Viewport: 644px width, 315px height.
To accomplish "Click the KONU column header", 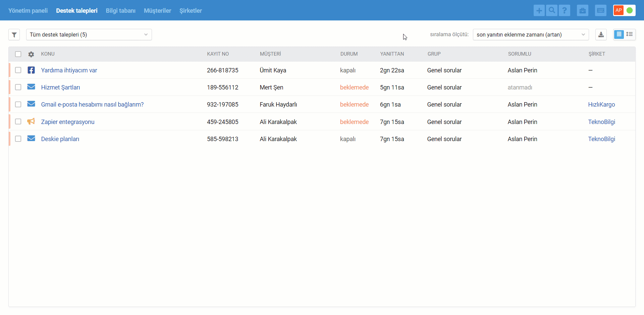I will click(x=48, y=54).
